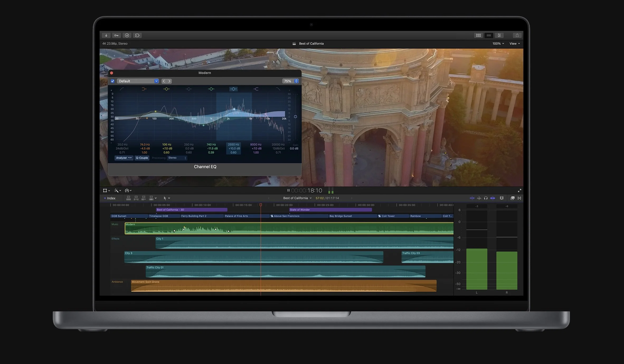Open Best of California timeline history menu
Image resolution: width=624 pixels, height=364 pixels.
pos(297,198)
